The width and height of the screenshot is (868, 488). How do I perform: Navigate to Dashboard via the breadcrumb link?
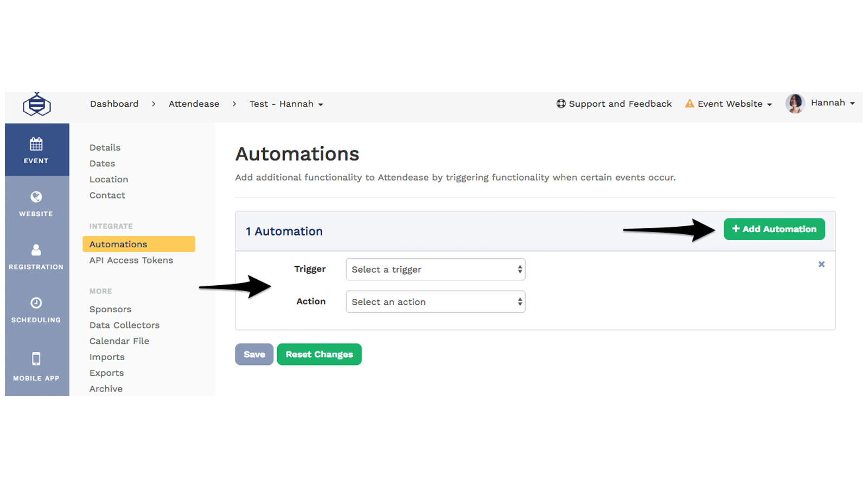[x=114, y=104]
